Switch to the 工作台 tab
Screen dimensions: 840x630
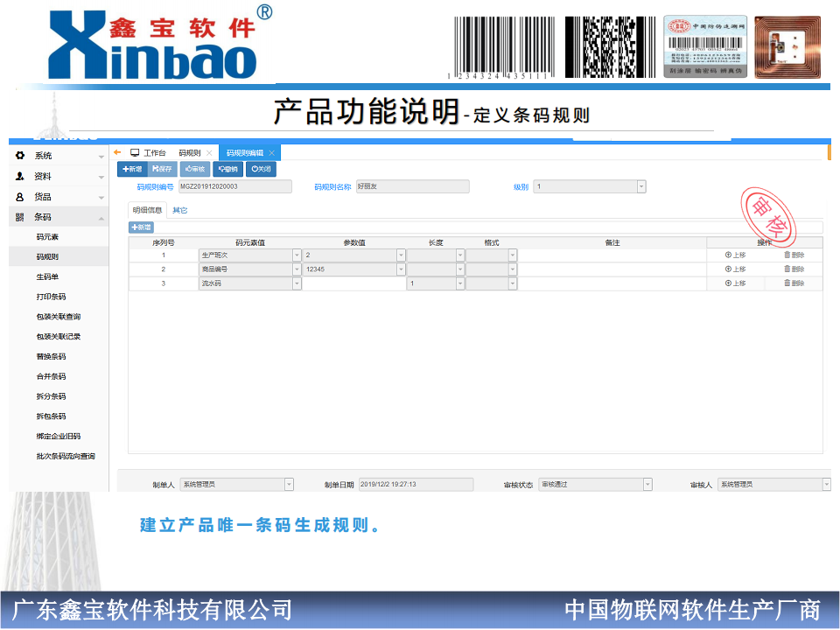(149, 152)
